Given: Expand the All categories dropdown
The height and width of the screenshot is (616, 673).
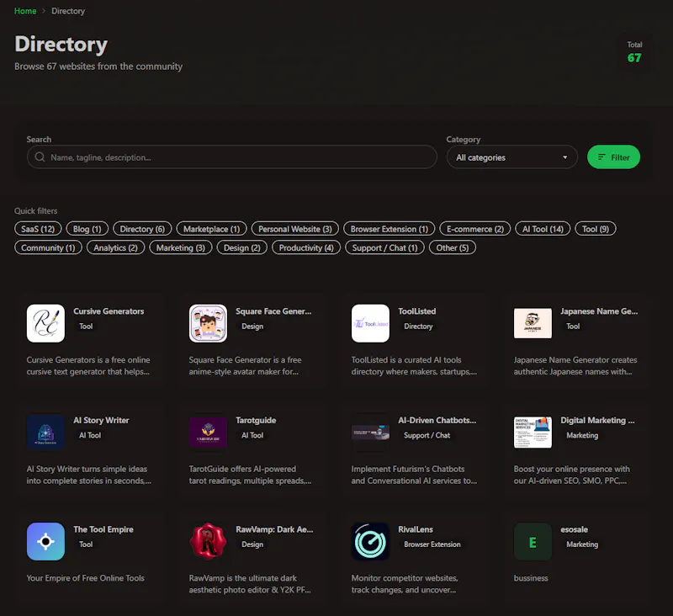Looking at the screenshot, I should tap(511, 157).
